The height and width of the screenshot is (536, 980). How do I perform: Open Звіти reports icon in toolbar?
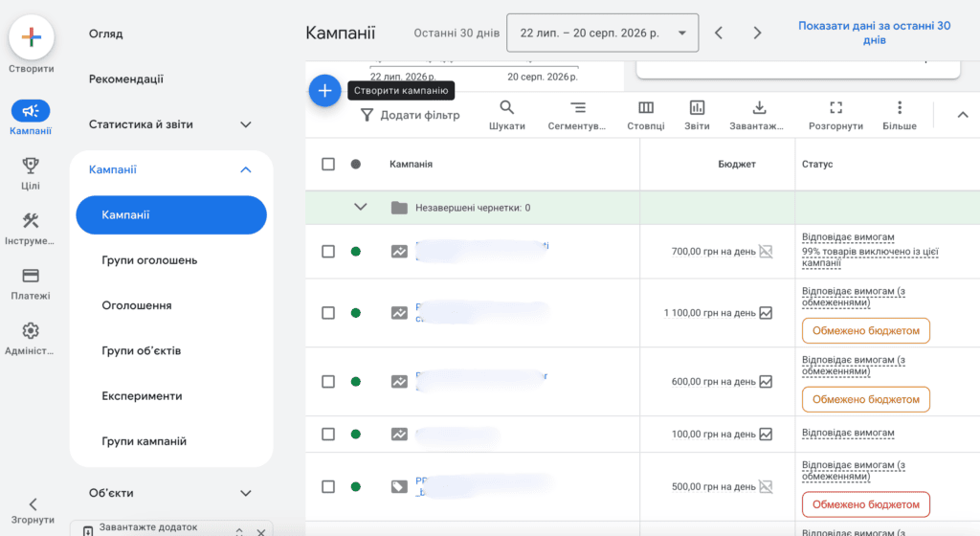point(697,116)
